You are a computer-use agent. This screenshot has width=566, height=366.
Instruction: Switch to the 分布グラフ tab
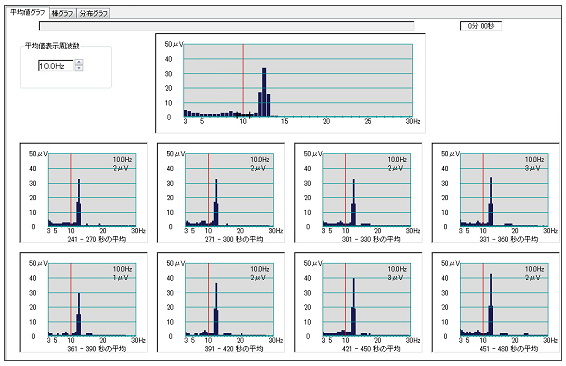point(93,14)
